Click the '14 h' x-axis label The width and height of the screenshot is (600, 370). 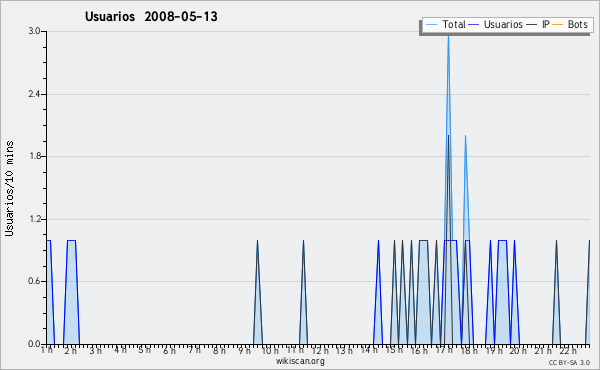369,350
